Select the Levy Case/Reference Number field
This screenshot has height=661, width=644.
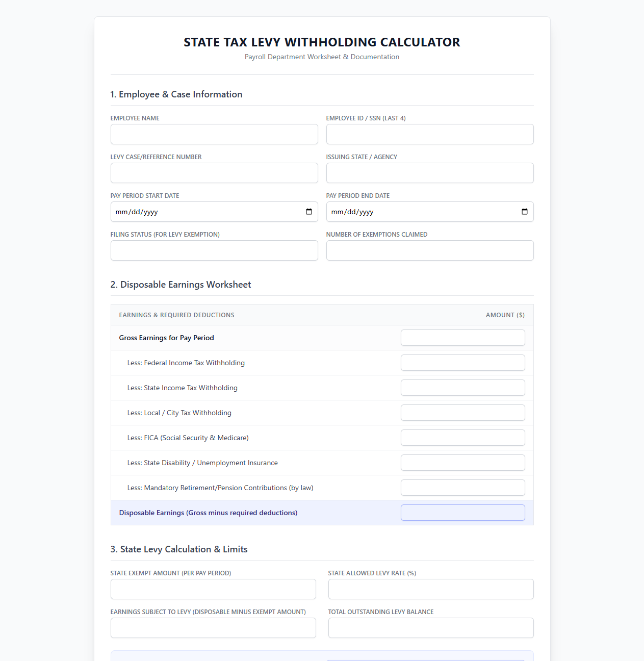click(214, 173)
